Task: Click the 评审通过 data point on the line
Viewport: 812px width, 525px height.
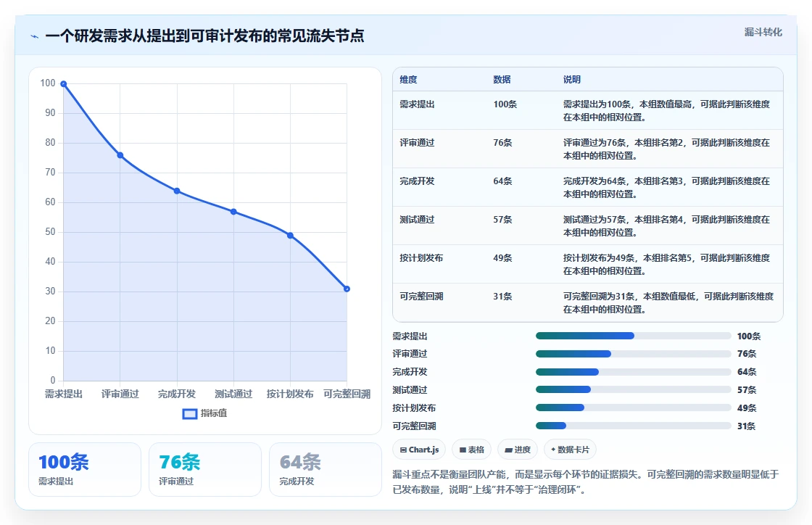Action: (120, 155)
